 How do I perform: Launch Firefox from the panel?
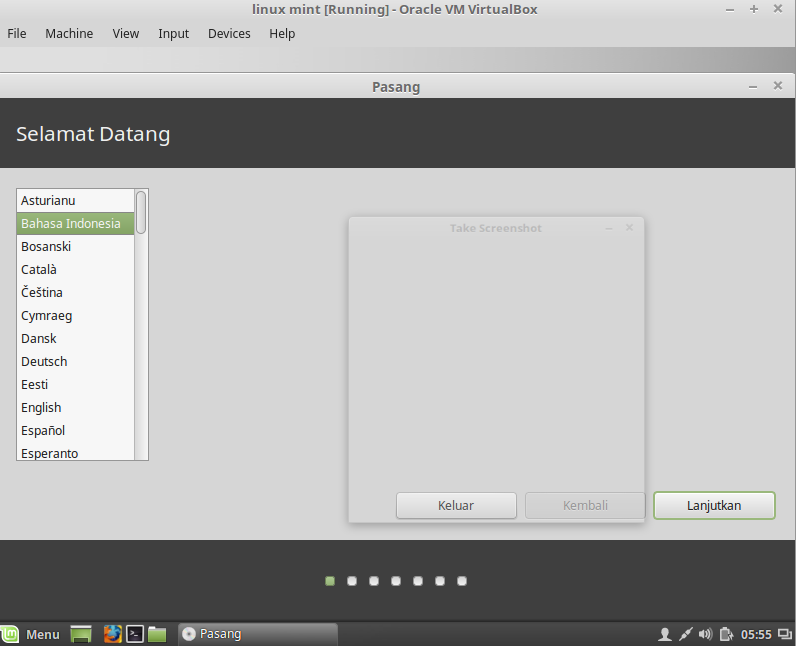pyautogui.click(x=113, y=634)
